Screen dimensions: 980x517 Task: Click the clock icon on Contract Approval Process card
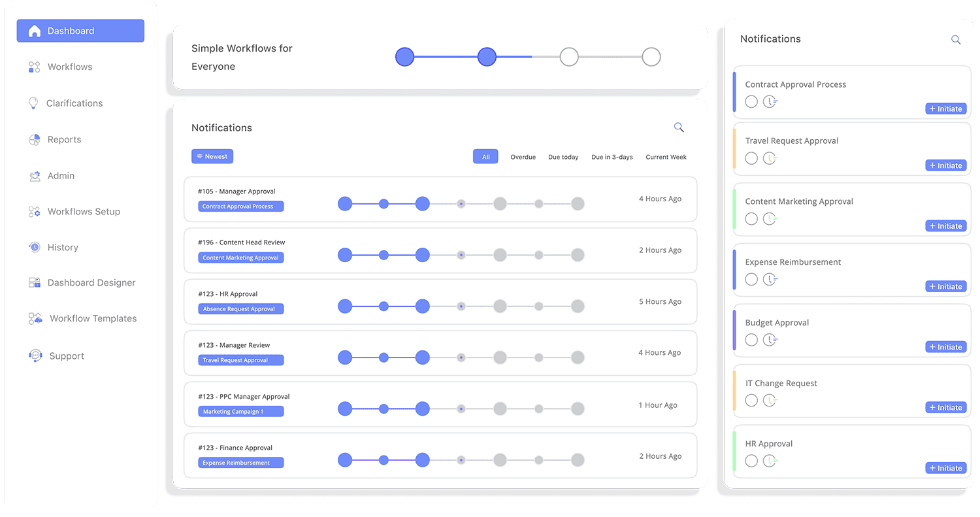[771, 101]
